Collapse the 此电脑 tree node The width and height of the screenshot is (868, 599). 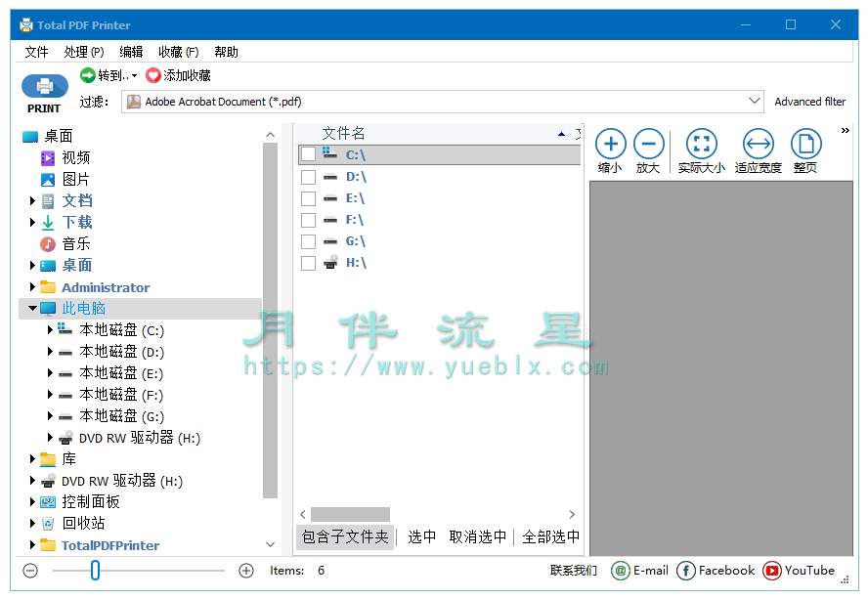[x=32, y=308]
